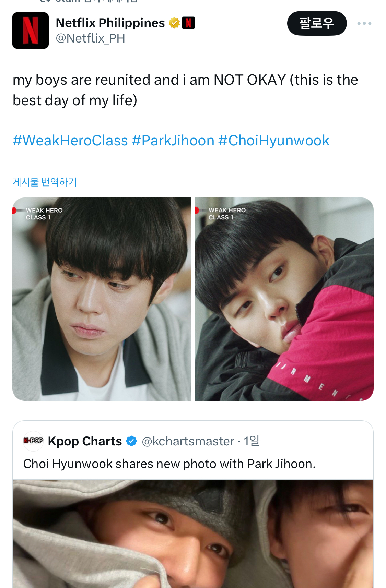The height and width of the screenshot is (588, 386).
Task: Click the Netflix affiliate badge icon
Action: click(x=188, y=23)
